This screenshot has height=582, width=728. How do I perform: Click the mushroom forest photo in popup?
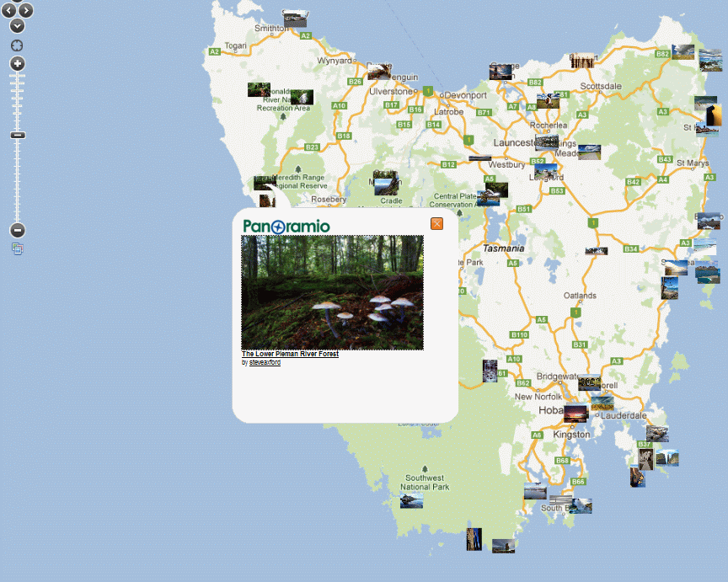332,292
